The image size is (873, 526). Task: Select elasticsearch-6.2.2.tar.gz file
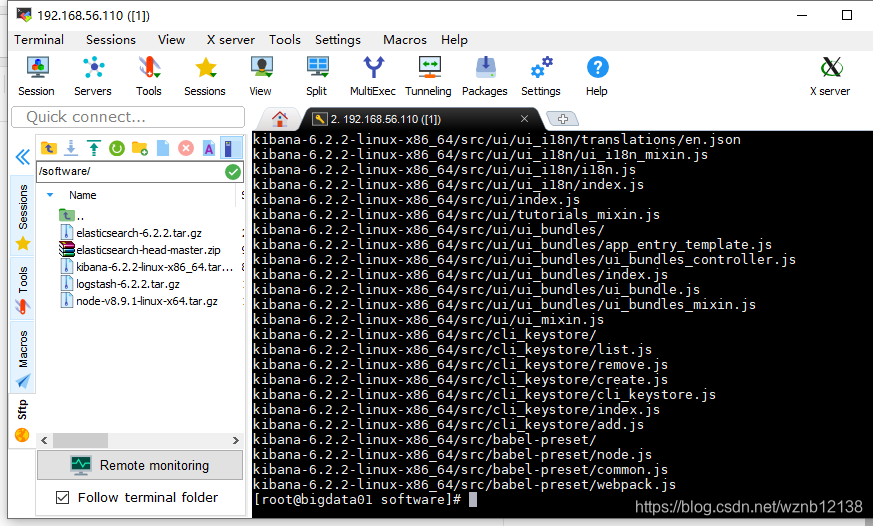pyautogui.click(x=131, y=233)
